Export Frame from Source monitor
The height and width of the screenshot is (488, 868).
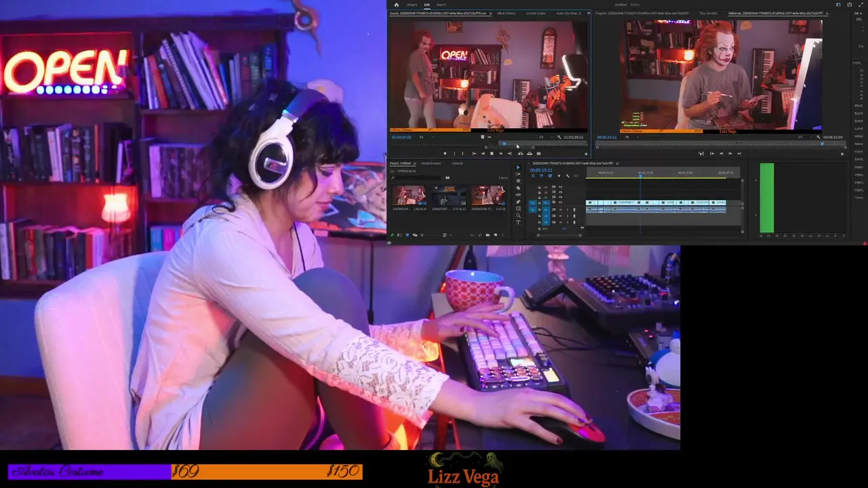point(538,154)
